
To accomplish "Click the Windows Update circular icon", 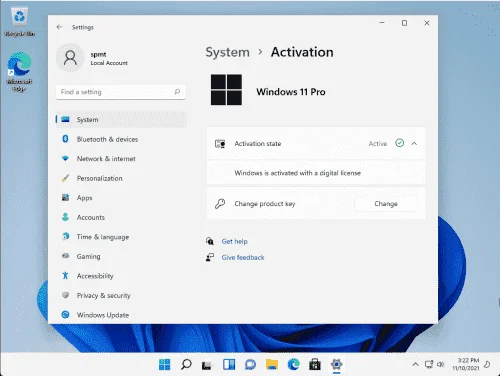I will pos(65,314).
